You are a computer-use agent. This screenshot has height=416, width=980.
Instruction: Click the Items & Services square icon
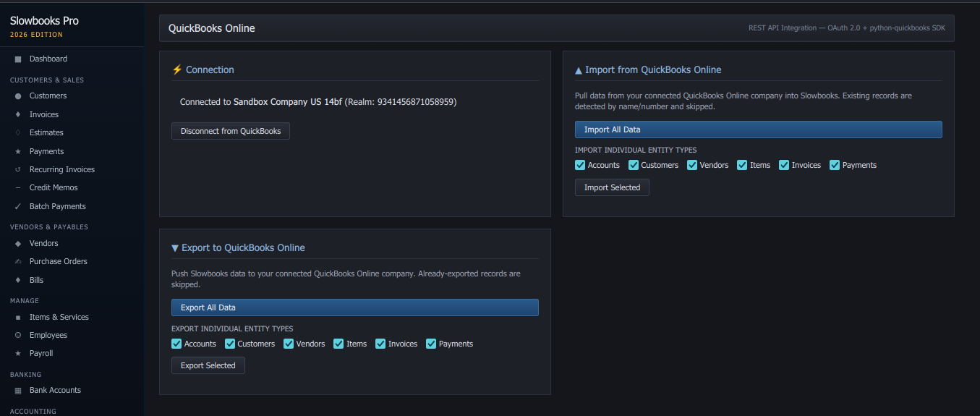click(x=18, y=317)
